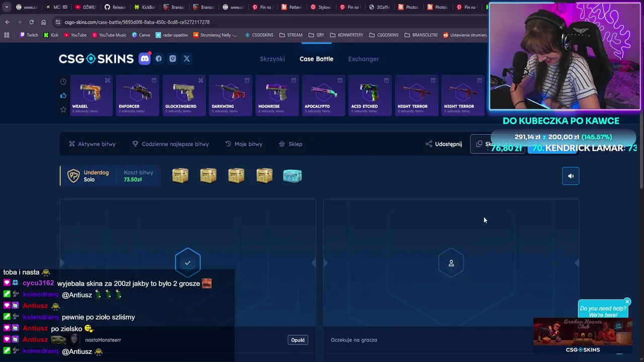The height and width of the screenshot is (362, 644).
Task: Click the fourth gold case icon
Action: click(264, 175)
